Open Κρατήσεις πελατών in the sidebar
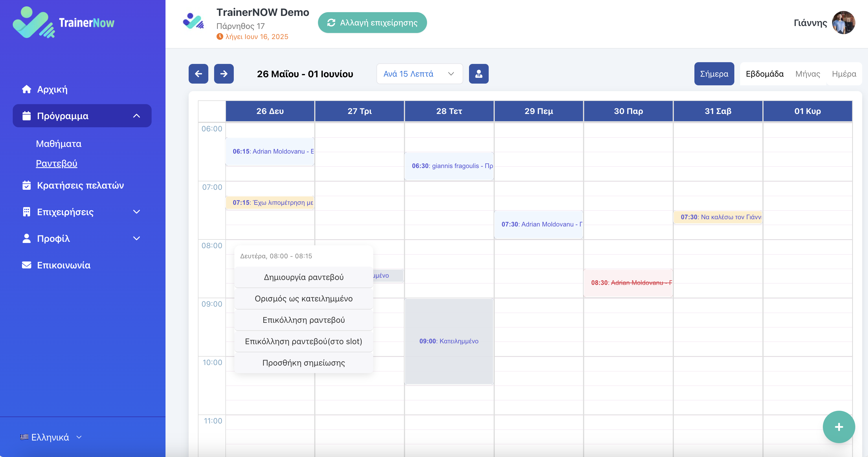The height and width of the screenshot is (457, 868). [80, 185]
